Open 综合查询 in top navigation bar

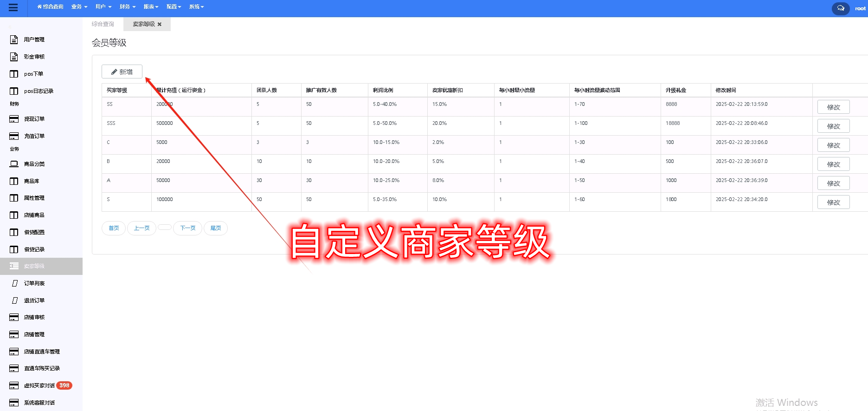(x=50, y=7)
